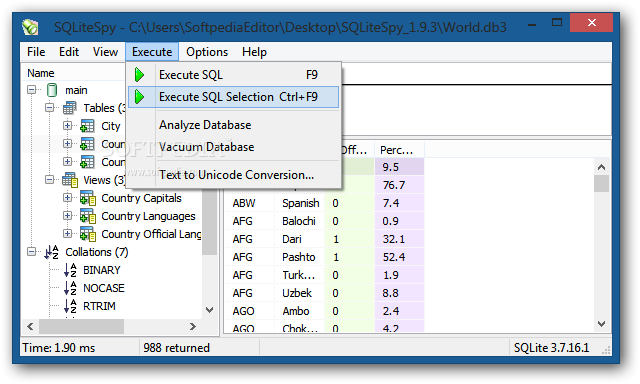640x384 pixels.
Task: Click the ABW cell in results
Action: point(249,203)
